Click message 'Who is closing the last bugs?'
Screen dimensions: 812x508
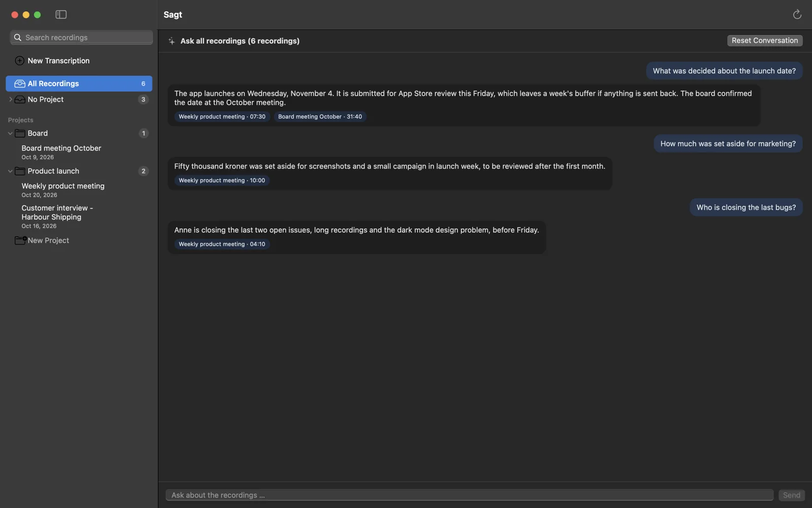746,207
